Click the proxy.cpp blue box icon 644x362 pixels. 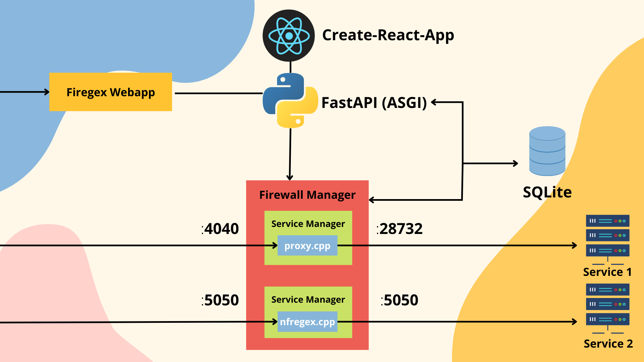tap(307, 245)
